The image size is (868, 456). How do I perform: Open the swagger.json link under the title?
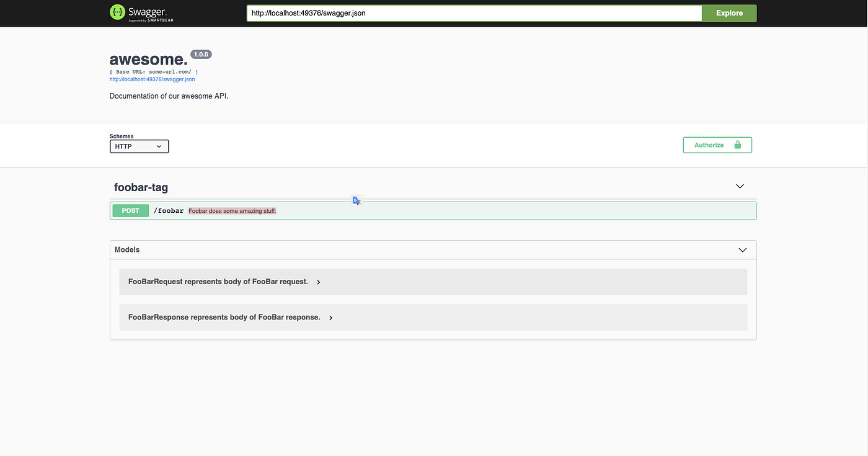tap(153, 79)
